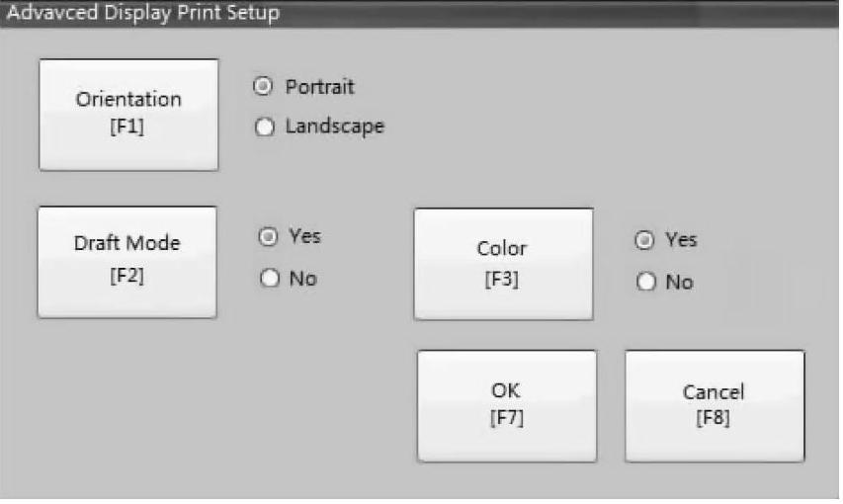Select the Landscape radio button
Image resolution: width=843 pixels, height=504 pixels.
(265, 126)
